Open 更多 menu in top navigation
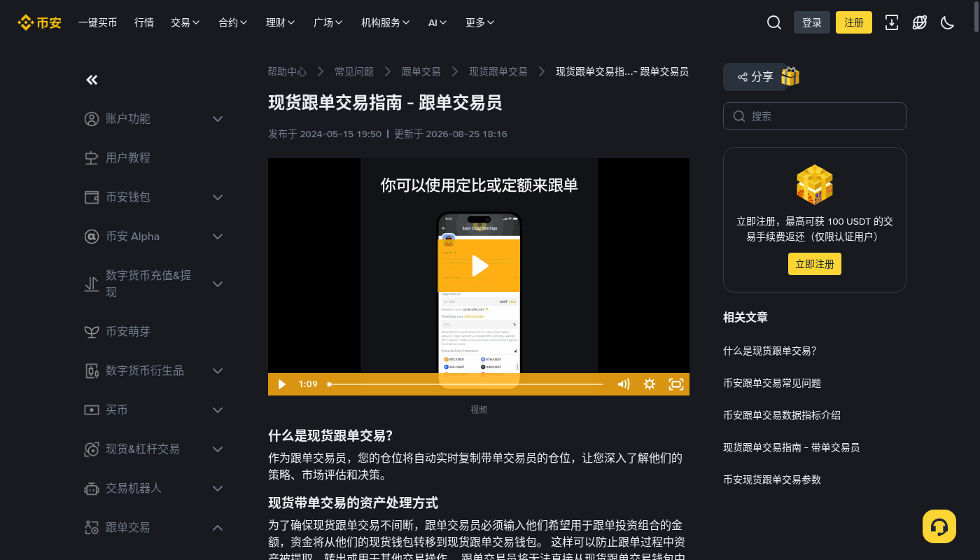 click(x=480, y=22)
